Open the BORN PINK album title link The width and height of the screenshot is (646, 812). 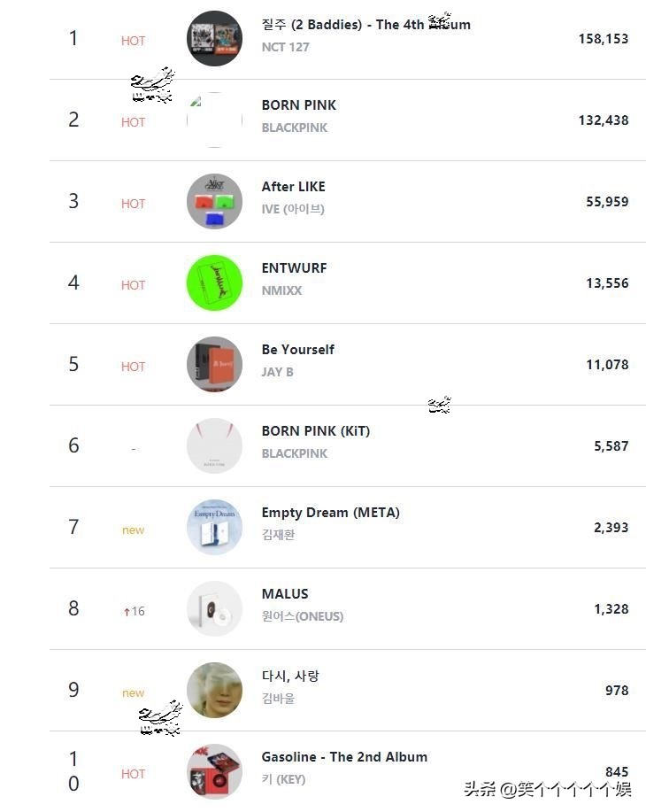(298, 104)
